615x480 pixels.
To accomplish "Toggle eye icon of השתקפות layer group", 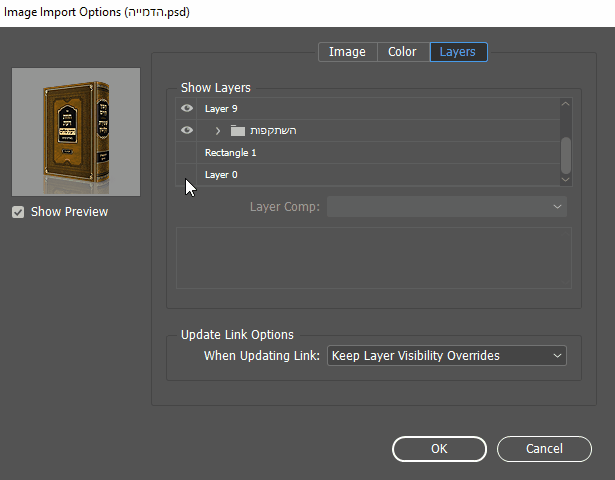I will 187,130.
